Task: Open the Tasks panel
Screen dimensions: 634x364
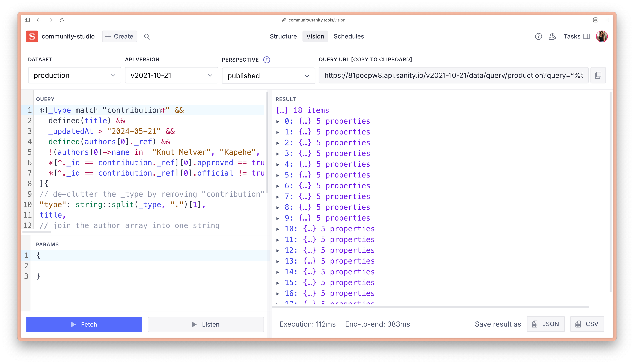Action: (x=577, y=36)
